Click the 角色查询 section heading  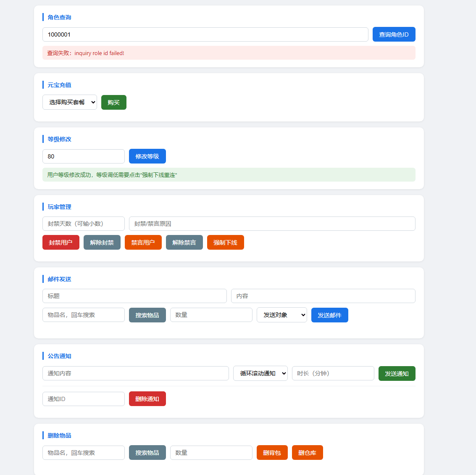pyautogui.click(x=59, y=17)
